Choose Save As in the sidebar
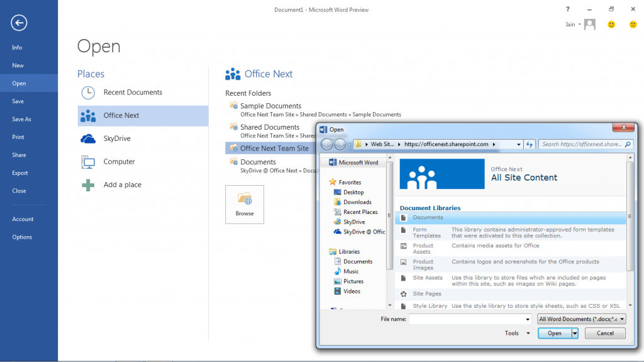This screenshot has height=362, width=644. [21, 119]
